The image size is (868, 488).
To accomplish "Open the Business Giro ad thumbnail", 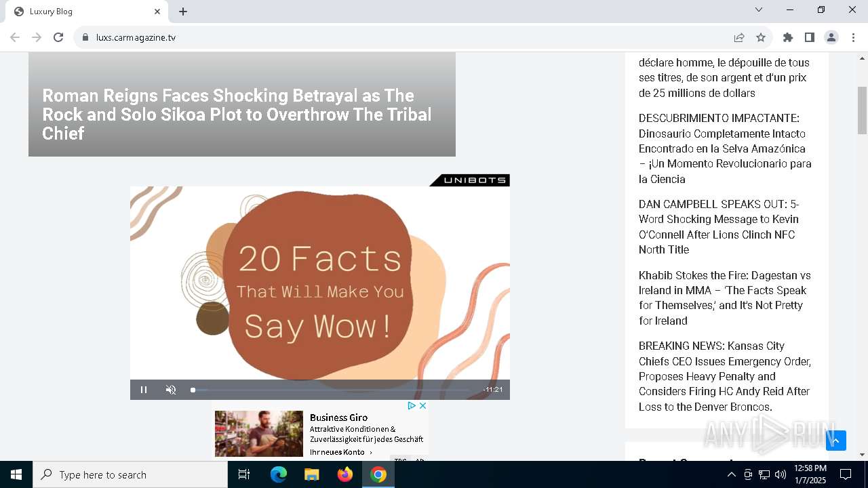I will coord(259,434).
